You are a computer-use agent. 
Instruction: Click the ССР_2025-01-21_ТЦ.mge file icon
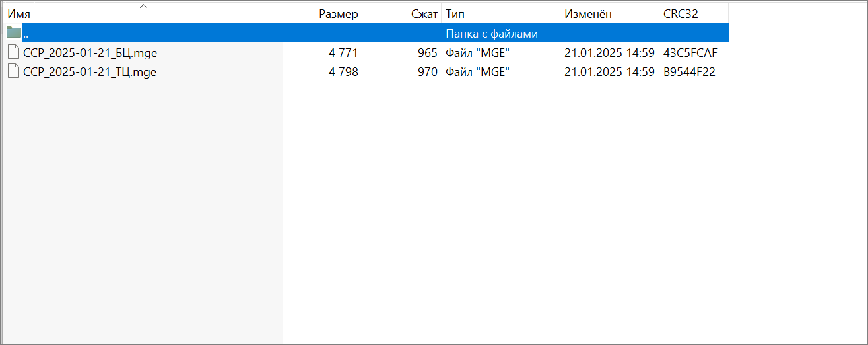[14, 72]
